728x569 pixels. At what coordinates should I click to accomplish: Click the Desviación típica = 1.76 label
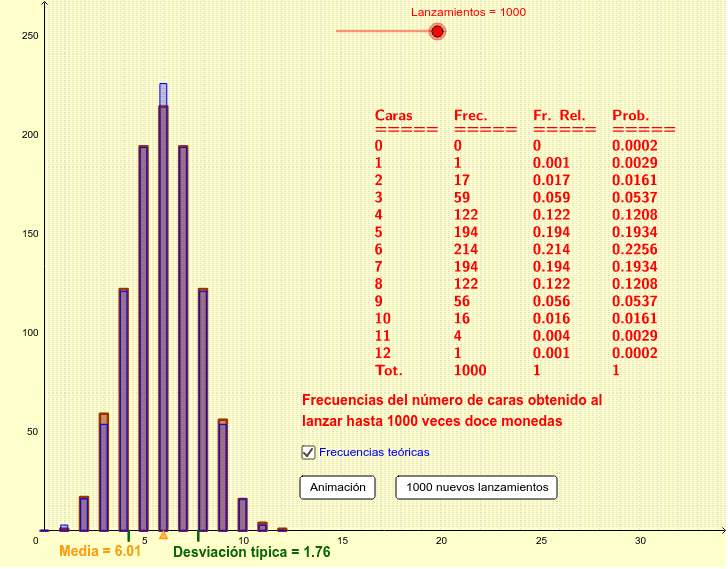252,552
